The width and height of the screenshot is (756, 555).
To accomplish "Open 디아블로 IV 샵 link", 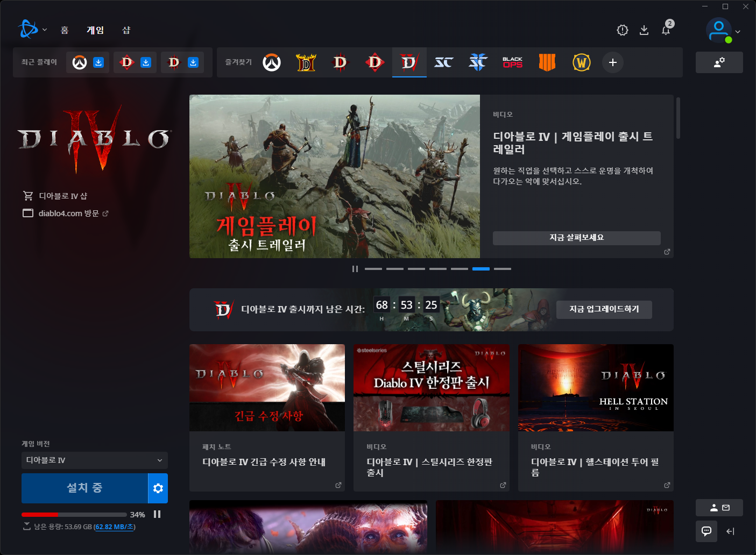I will (55, 196).
